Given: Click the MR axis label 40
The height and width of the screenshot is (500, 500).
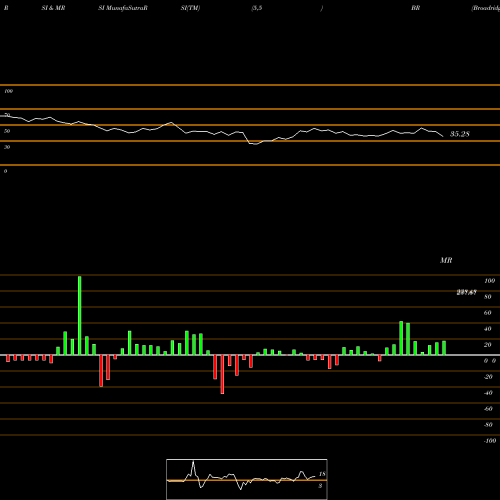Looking at the screenshot, I should [487, 329].
